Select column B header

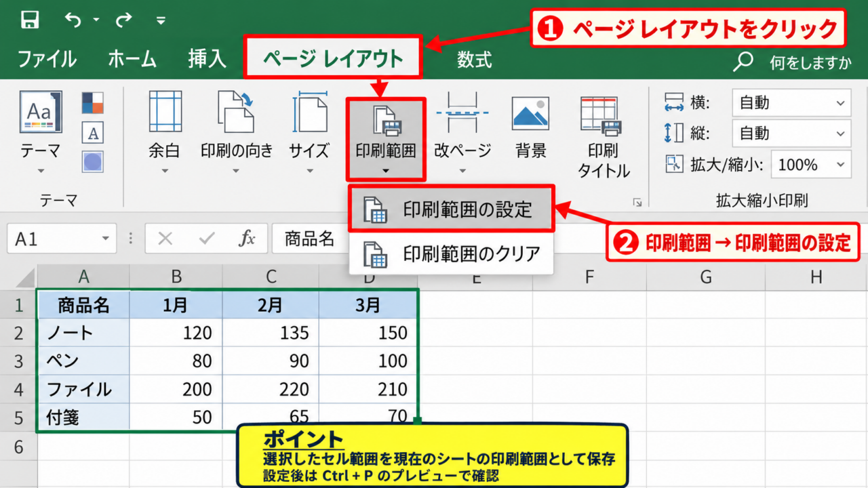(x=176, y=277)
